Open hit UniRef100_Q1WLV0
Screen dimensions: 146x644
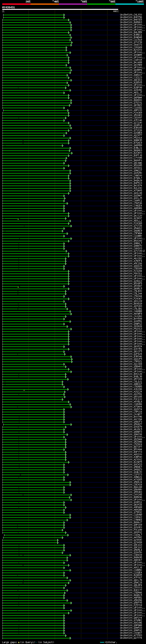click(x=131, y=472)
